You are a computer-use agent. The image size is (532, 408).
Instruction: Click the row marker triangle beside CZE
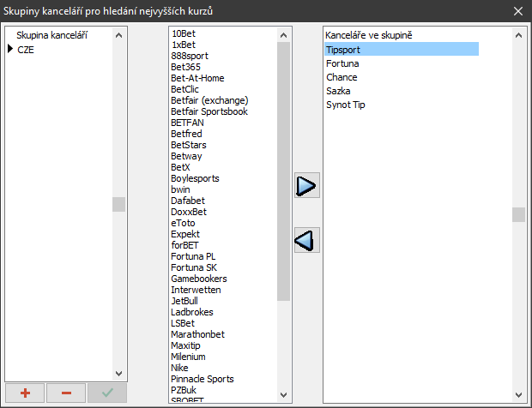(x=9, y=49)
